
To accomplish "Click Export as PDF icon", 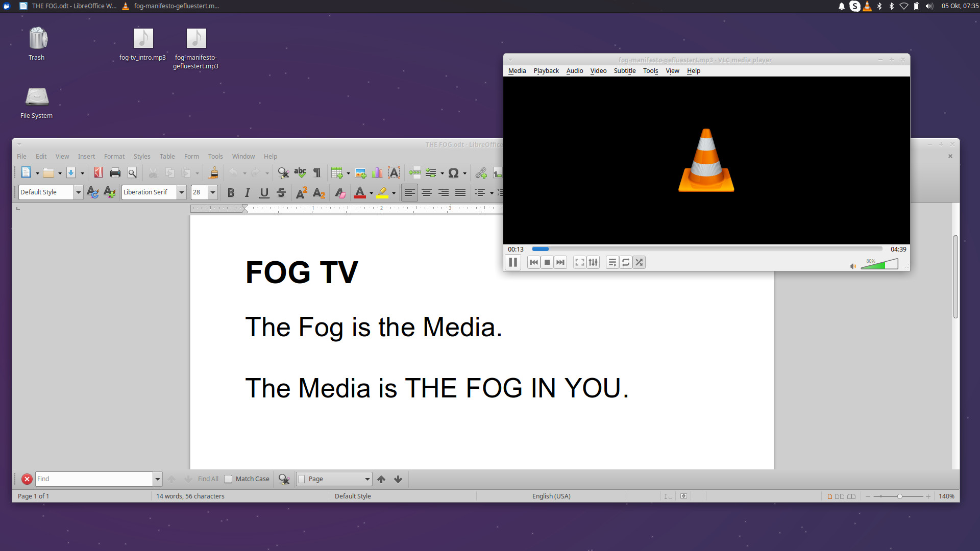I will pos(99,173).
